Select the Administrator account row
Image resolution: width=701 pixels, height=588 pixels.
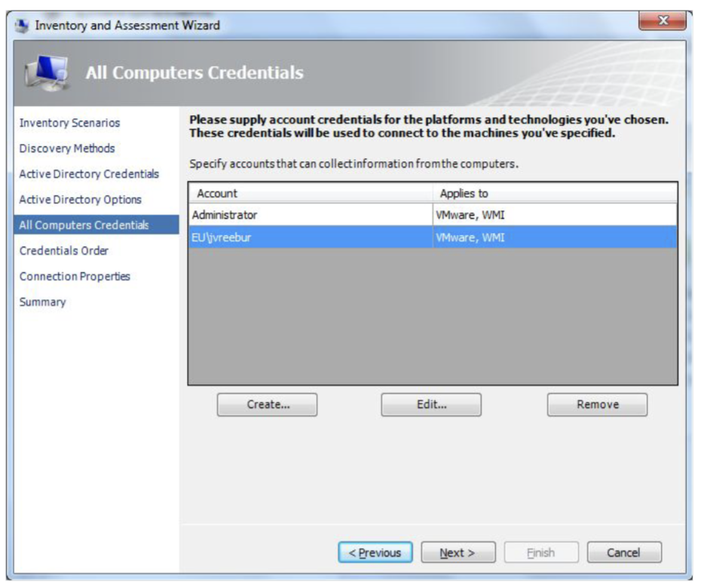[x=433, y=215]
